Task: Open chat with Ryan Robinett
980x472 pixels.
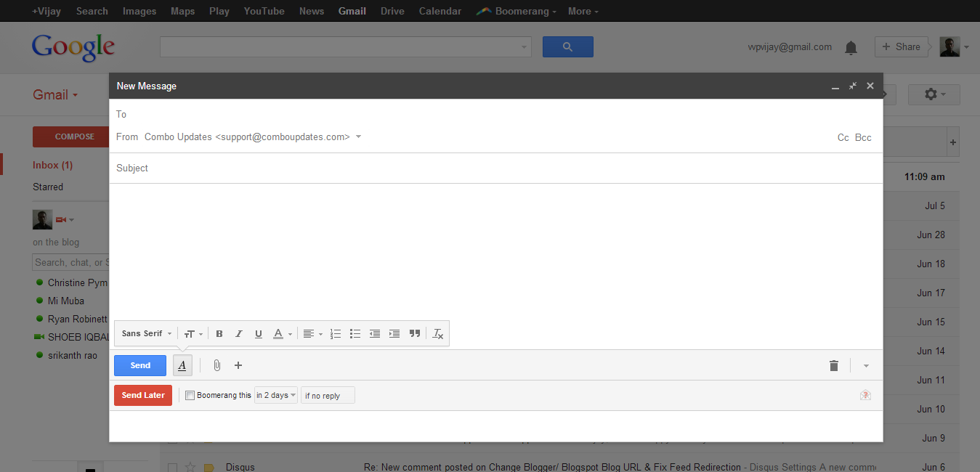Action: click(x=78, y=319)
